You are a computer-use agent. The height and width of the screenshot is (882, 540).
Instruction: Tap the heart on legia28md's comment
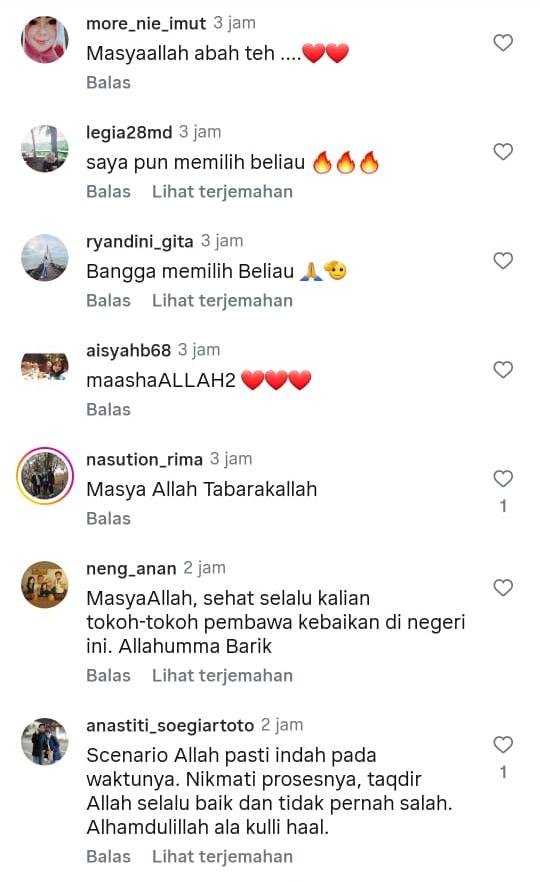503,152
